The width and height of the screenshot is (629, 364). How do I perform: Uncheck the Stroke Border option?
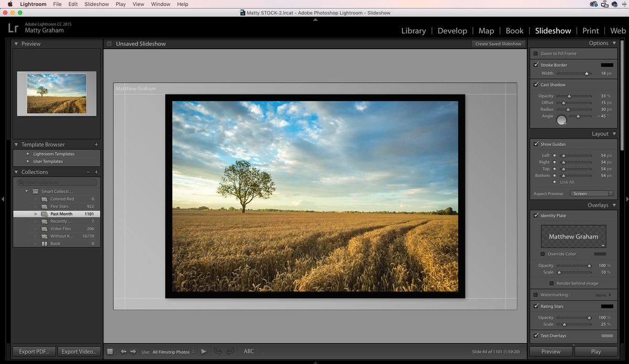pos(536,64)
